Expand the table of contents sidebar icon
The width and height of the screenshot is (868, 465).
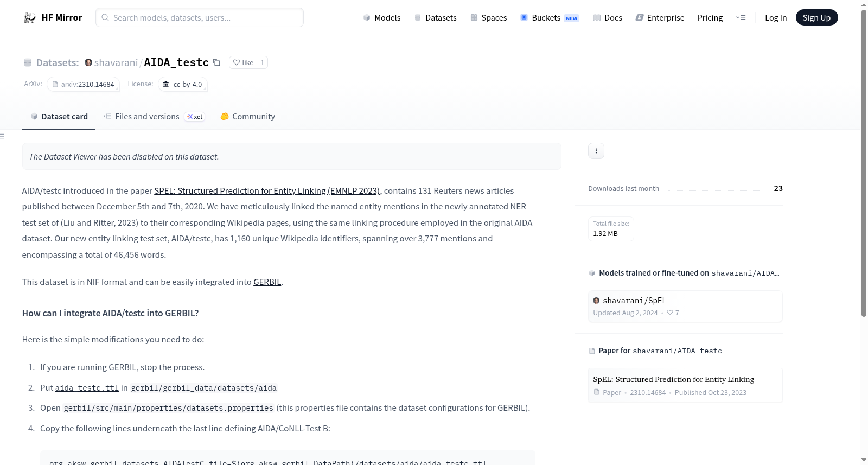2,136
